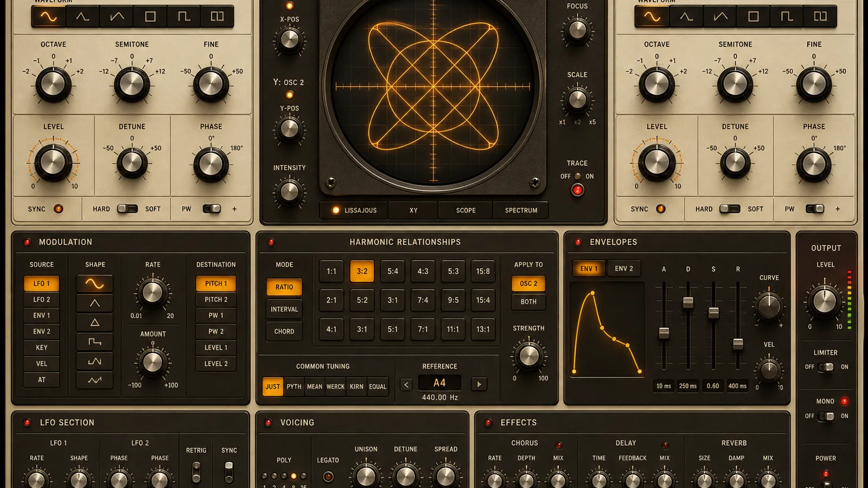Toggle the Y: OSC 2 indicator
868x488 pixels.
tap(290, 95)
